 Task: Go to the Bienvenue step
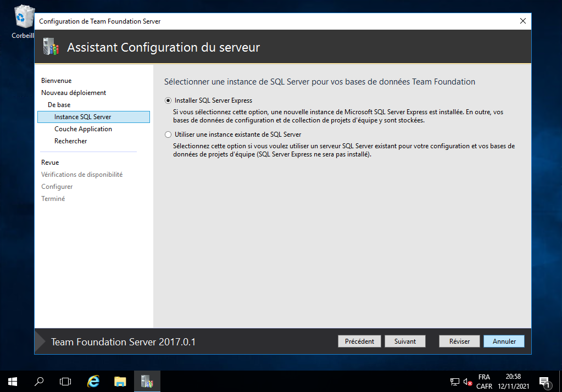56,81
